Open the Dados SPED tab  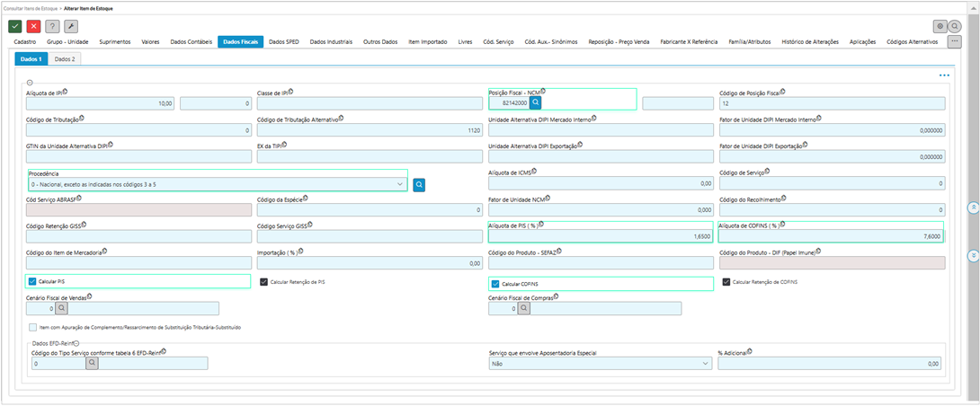coord(284,41)
